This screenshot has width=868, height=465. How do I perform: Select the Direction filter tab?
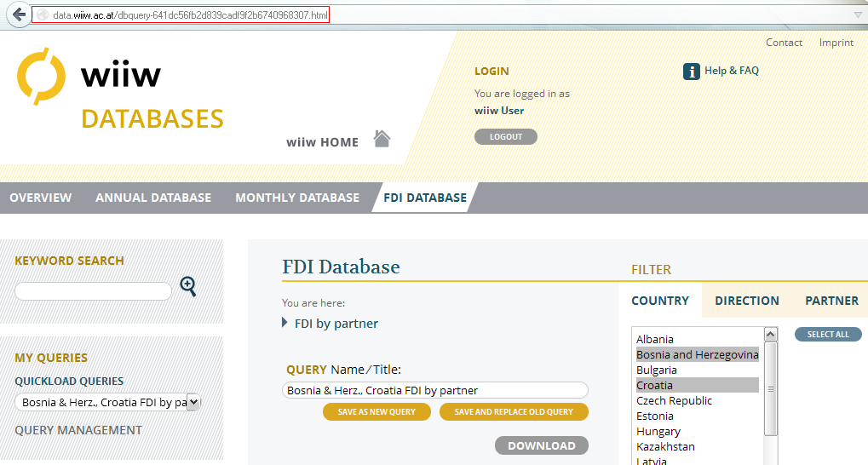pyautogui.click(x=746, y=301)
